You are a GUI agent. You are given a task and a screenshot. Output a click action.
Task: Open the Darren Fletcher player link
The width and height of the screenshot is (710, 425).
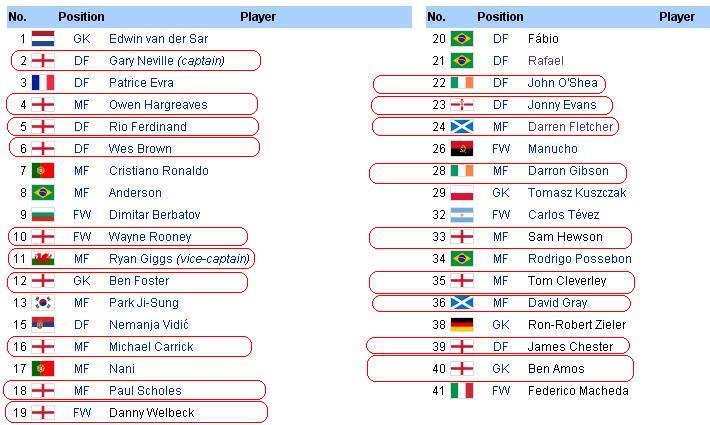coord(570,127)
